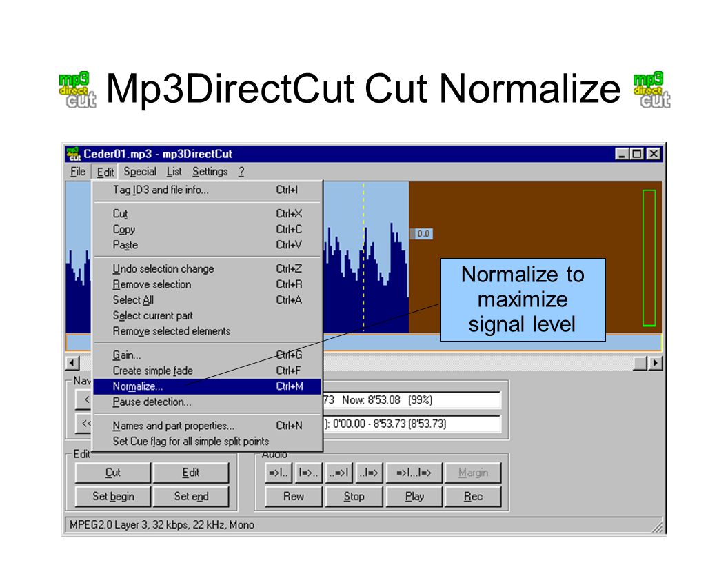Click the green level meter bar
Screen dimensions: 728x563
pos(649,258)
